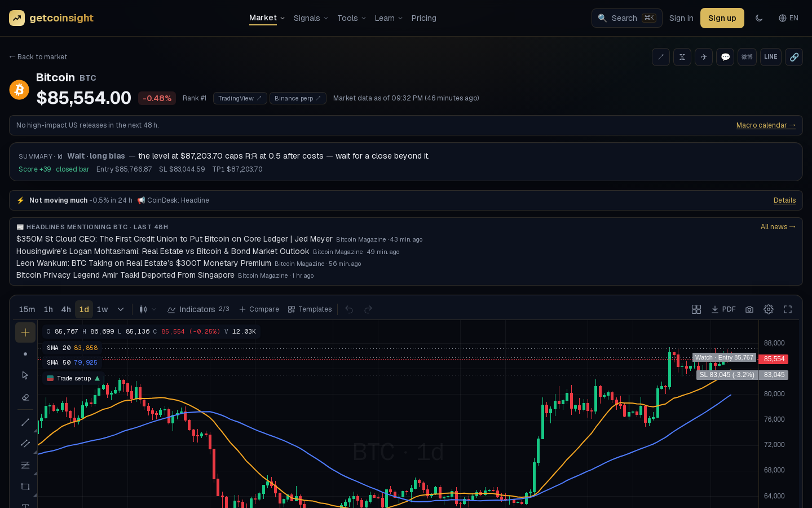Viewport: 812px width, 508px height.
Task: Expand the Signals menu
Action: click(311, 18)
